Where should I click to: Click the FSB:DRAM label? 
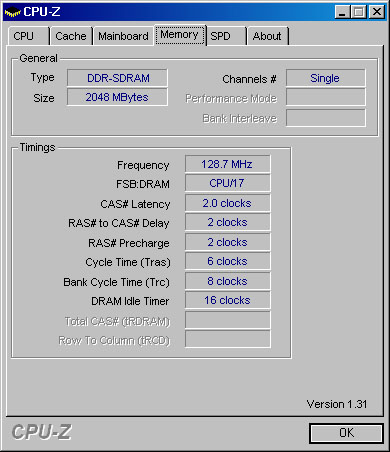click(143, 184)
